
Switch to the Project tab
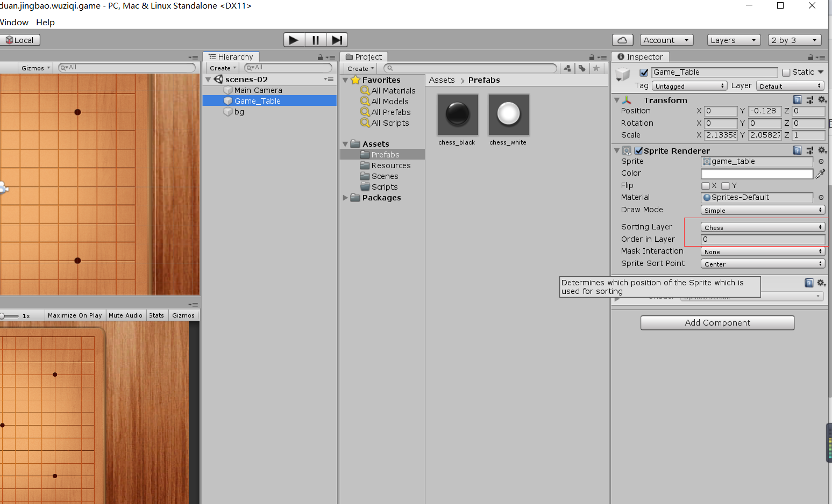pos(364,56)
